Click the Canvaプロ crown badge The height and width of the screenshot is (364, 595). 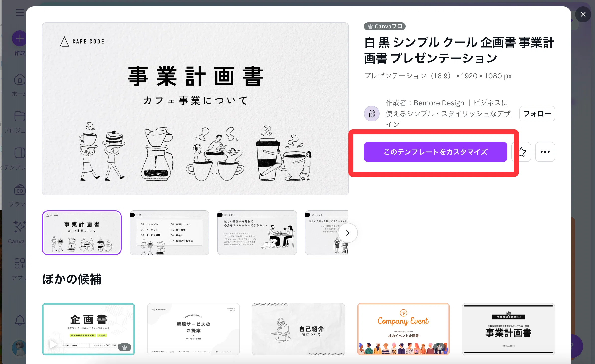pyautogui.click(x=384, y=26)
